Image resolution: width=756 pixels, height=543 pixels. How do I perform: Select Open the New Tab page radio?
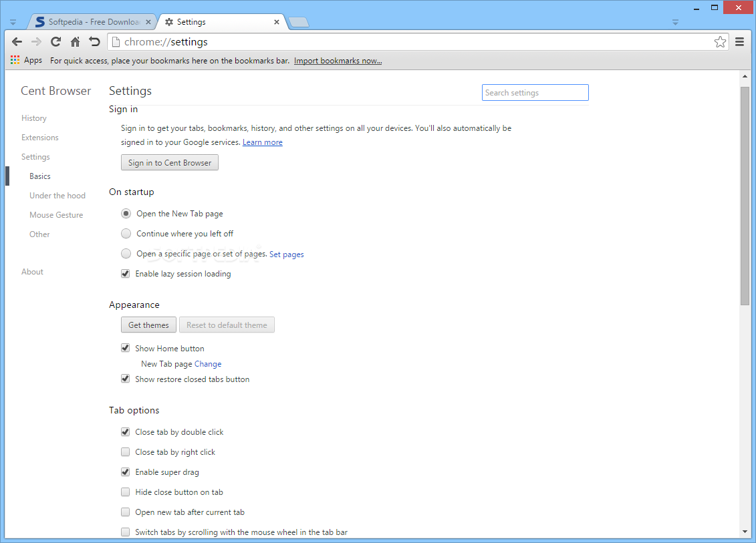[x=126, y=213]
